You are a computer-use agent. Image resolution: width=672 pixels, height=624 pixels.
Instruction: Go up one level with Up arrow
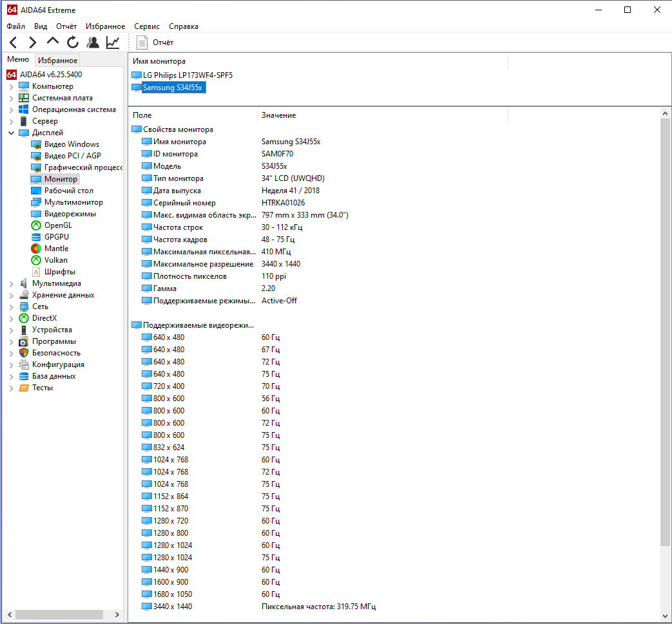pos(53,42)
